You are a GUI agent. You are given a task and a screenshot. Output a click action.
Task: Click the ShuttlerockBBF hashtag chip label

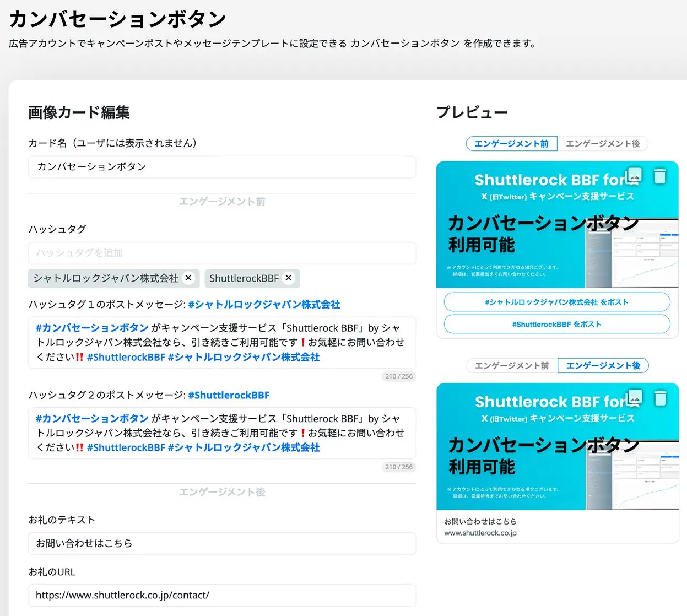coord(244,278)
